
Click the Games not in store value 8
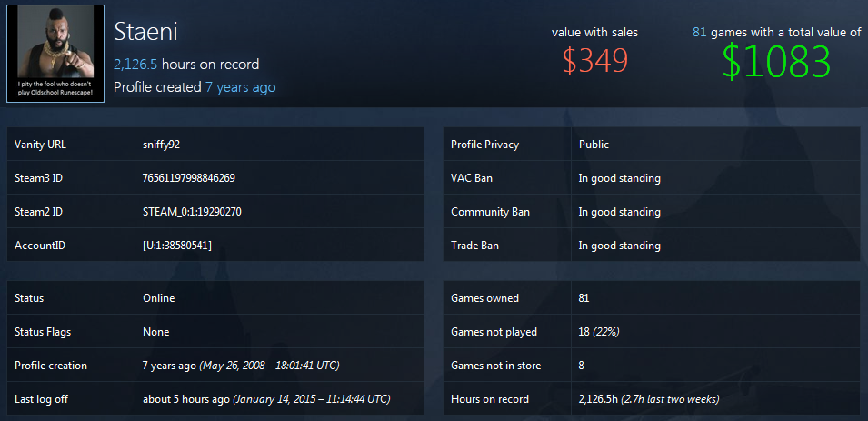pyautogui.click(x=582, y=366)
